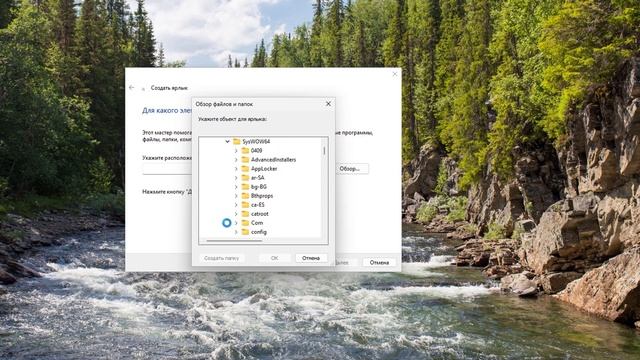Expand the Bthprops folder

pyautogui.click(x=236, y=196)
